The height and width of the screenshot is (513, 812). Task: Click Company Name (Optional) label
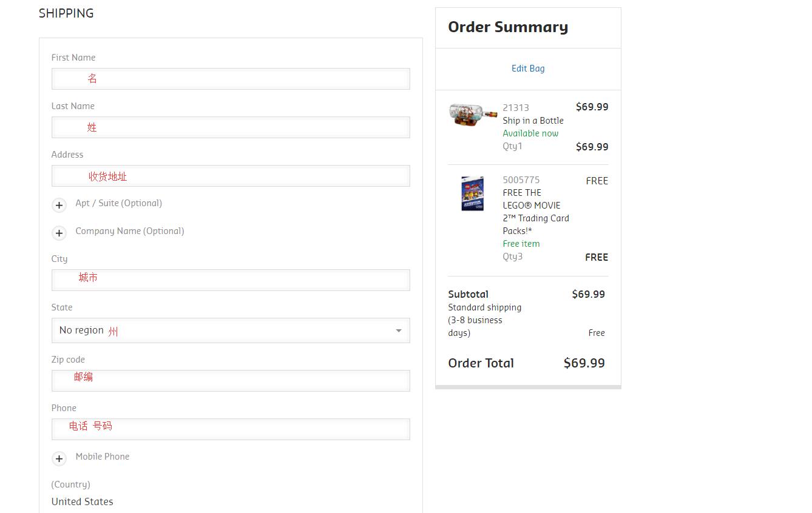[129, 231]
